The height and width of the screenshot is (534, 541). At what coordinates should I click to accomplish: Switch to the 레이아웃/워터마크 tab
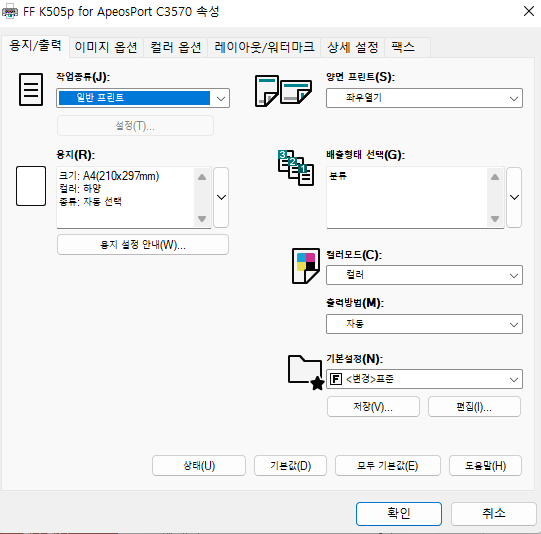coord(264,47)
